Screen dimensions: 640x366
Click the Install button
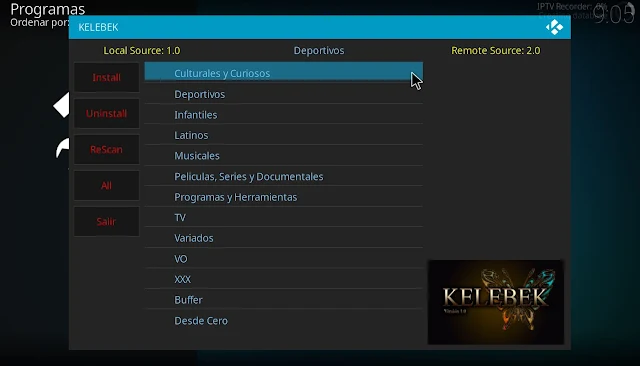[107, 77]
